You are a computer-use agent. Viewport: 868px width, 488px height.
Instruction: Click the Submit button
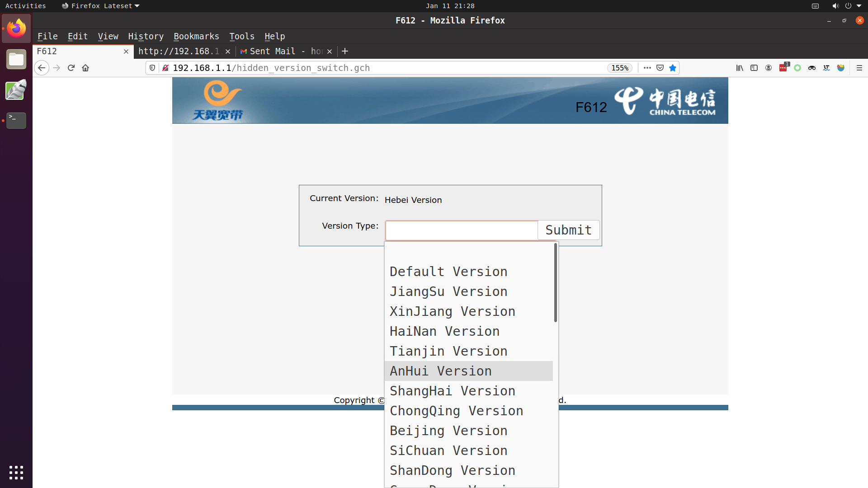pos(568,230)
